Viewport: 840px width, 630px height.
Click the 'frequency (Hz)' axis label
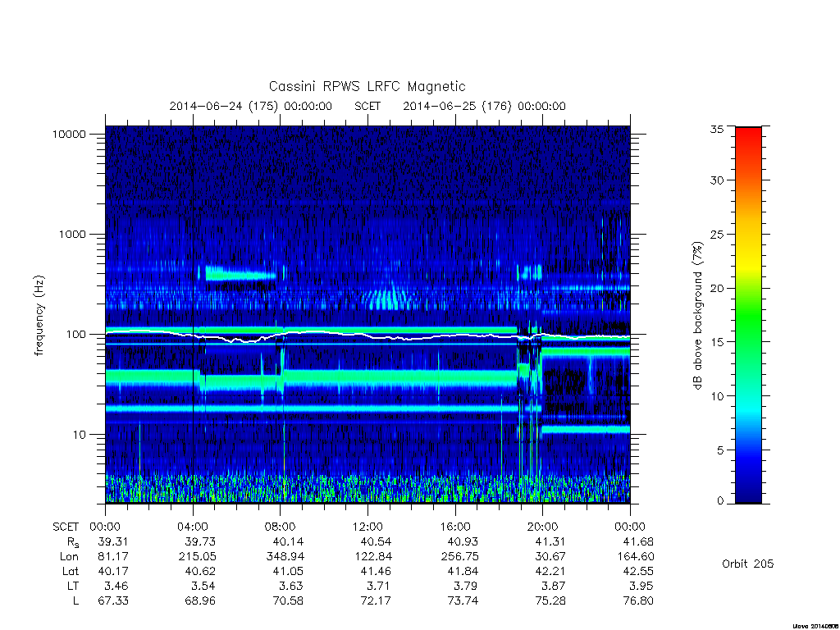39,316
